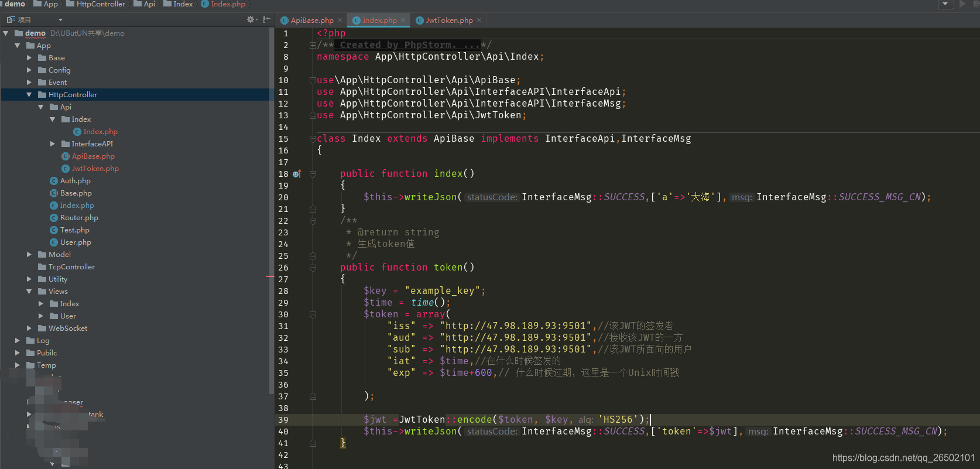Image resolution: width=980 pixels, height=469 pixels.
Task: Fold the Index class at line 15
Action: (313, 139)
